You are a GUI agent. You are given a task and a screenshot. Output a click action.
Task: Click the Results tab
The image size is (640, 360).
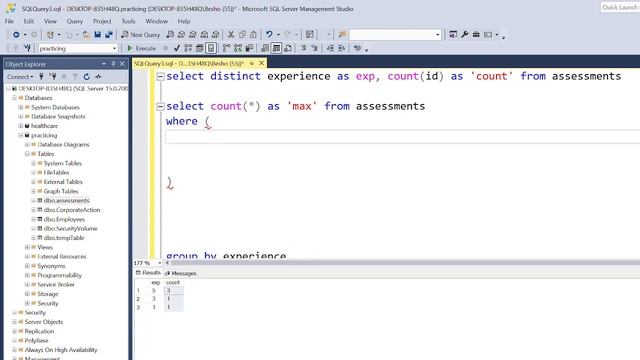click(x=149, y=273)
